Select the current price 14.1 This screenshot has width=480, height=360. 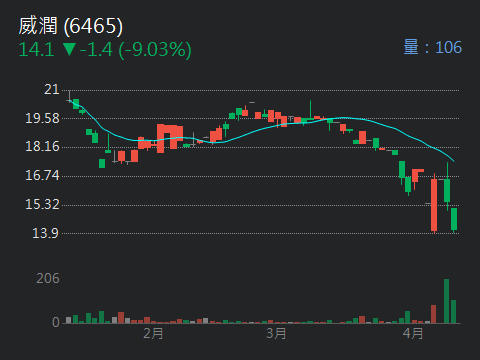point(36,50)
